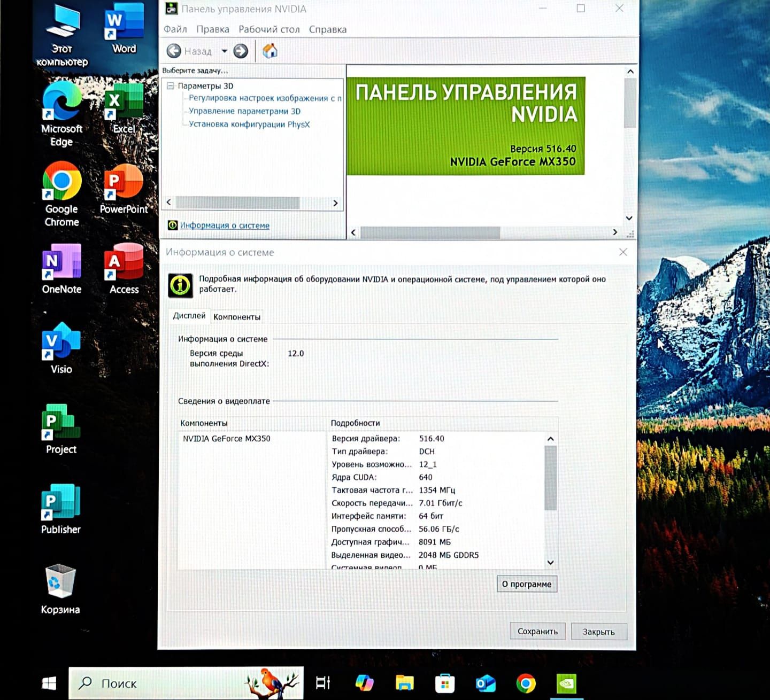Click the Тип драйвера DCH row
770x700 pixels.
436,452
